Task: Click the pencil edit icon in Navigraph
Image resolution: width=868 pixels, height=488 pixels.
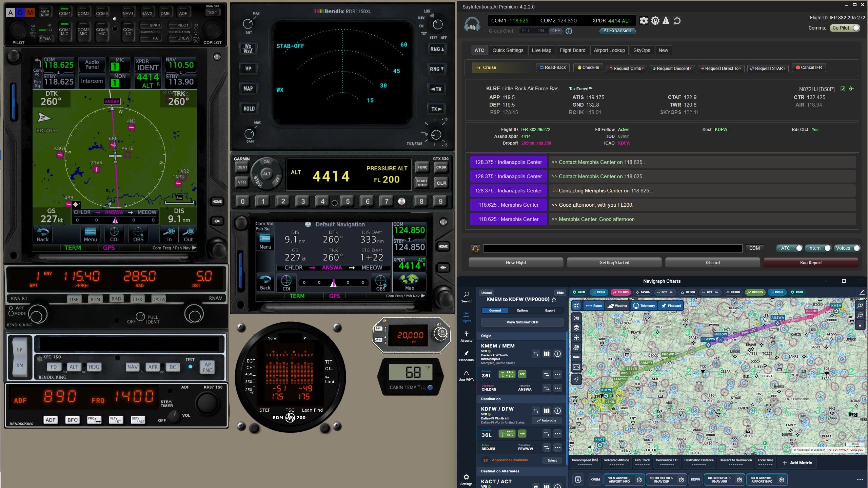Action: click(x=862, y=292)
